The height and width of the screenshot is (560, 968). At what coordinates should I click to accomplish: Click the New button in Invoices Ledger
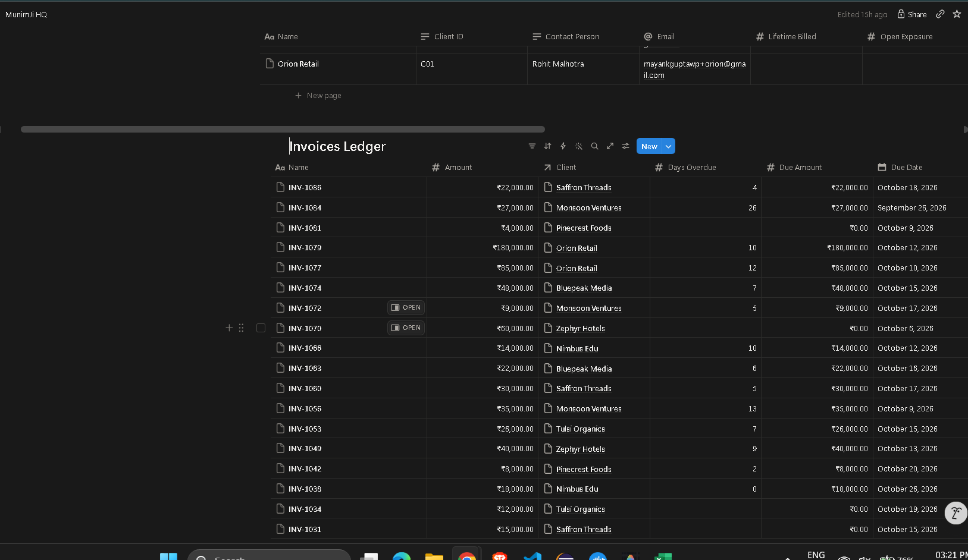tap(649, 146)
